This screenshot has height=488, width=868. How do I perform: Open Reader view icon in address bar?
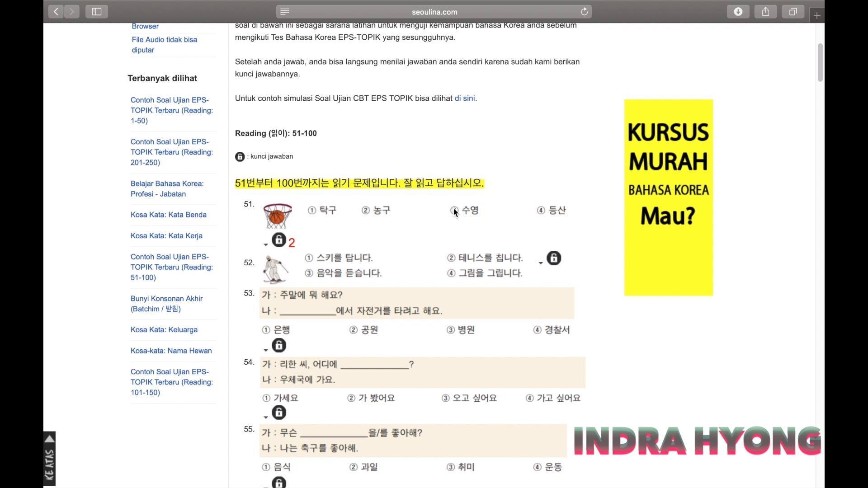click(285, 12)
